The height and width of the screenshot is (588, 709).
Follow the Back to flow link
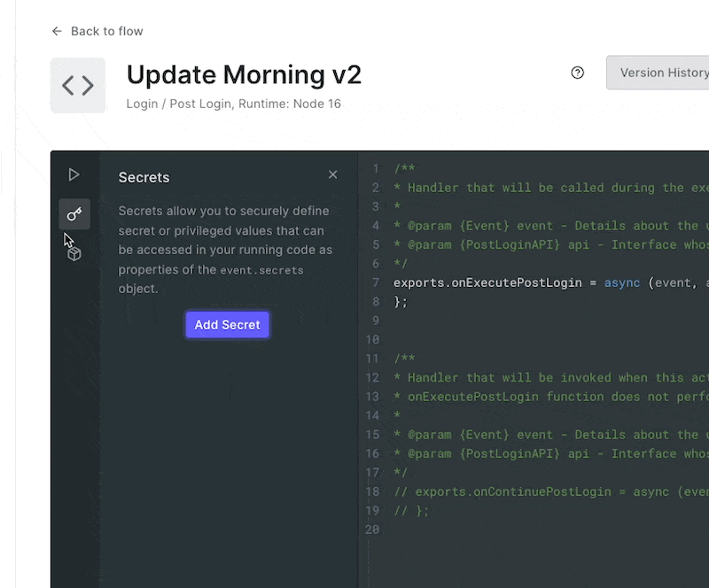[x=106, y=31]
